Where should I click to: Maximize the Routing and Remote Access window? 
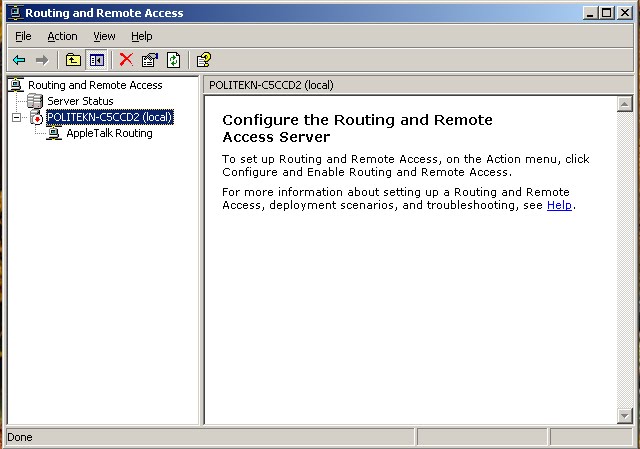point(606,13)
